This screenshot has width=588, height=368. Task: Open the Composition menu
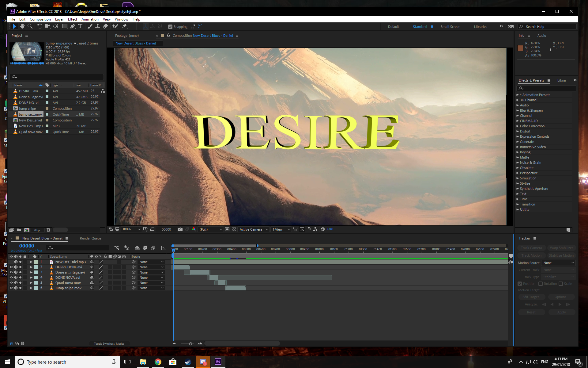click(x=40, y=19)
